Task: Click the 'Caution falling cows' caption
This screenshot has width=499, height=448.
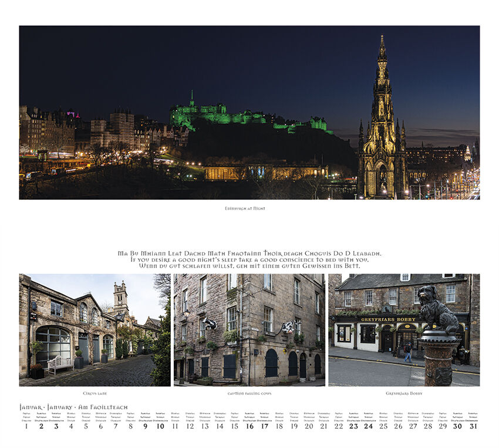Action: pos(249,393)
